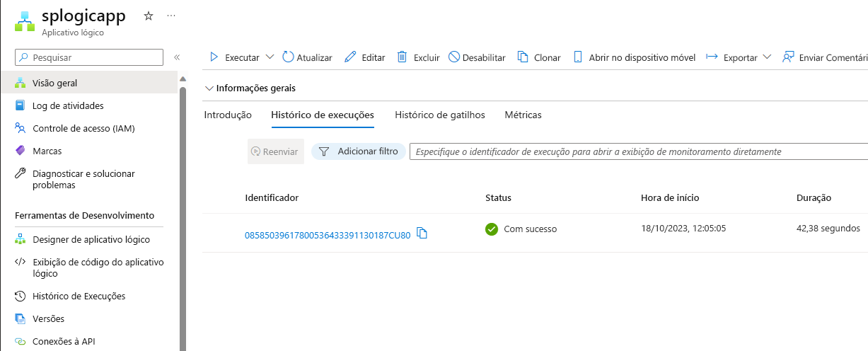Select the Histórico de execuções tab
This screenshot has width=868, height=351.
pyautogui.click(x=323, y=115)
